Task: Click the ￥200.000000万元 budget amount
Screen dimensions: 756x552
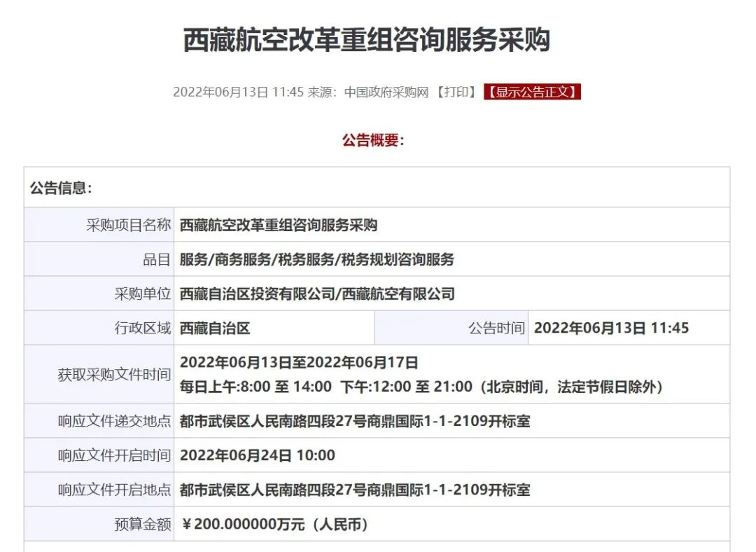Action: [x=274, y=524]
